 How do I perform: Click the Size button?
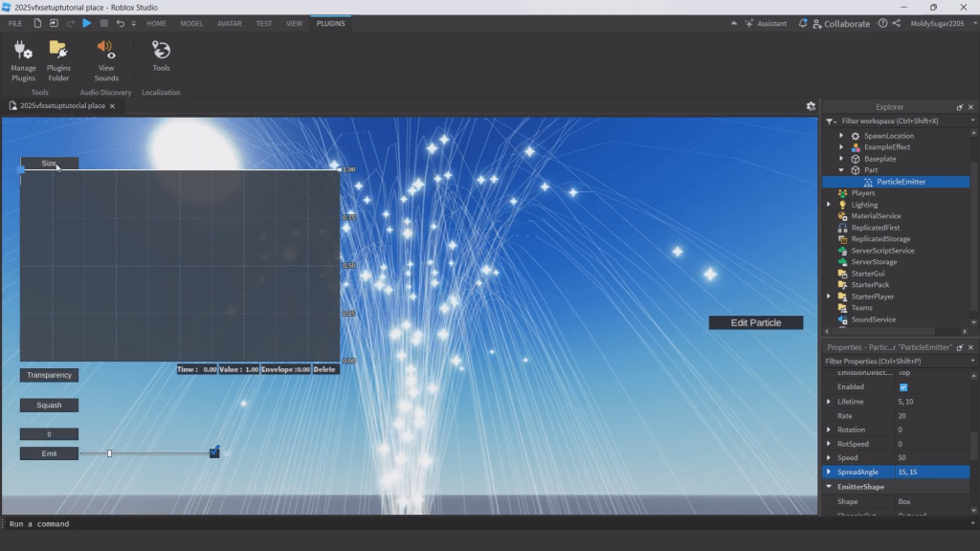click(50, 163)
